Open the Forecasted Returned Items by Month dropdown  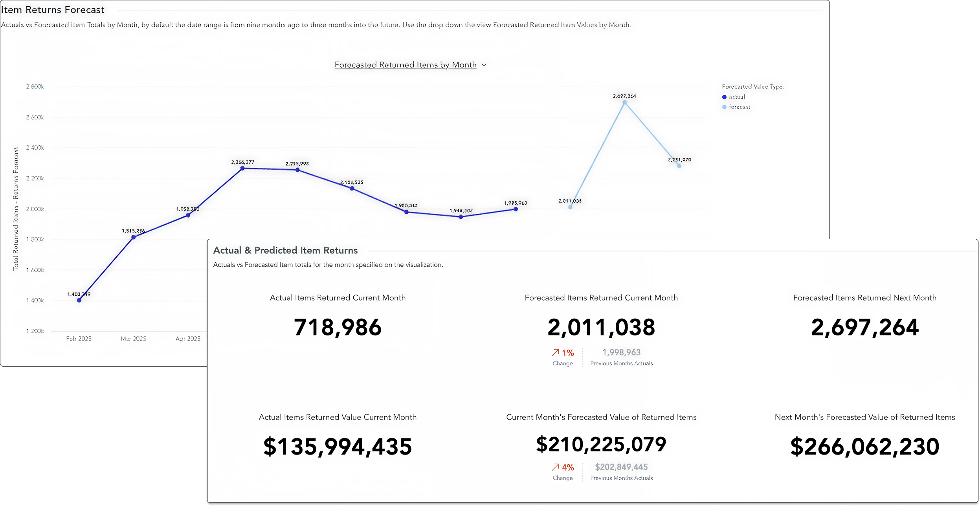pyautogui.click(x=405, y=65)
